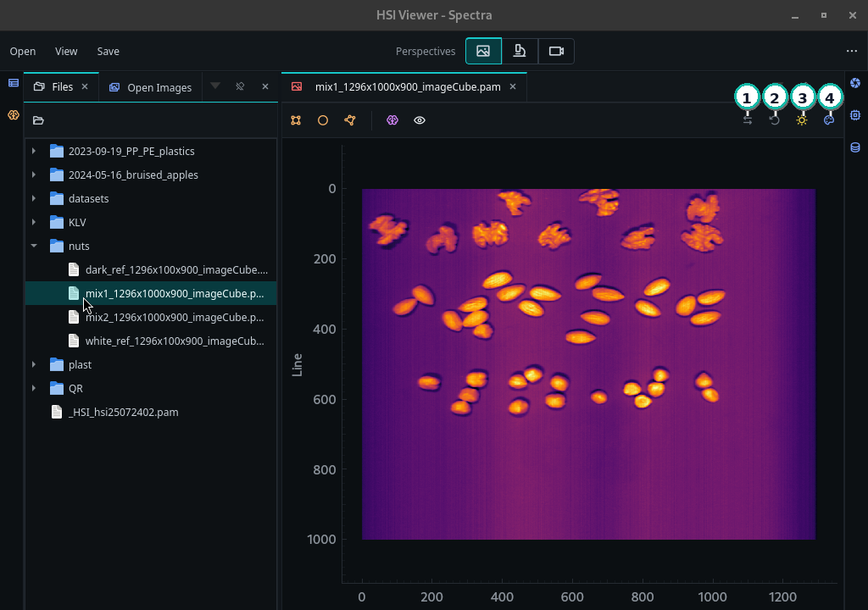Image resolution: width=868 pixels, height=610 pixels.
Task: Open the Save menu
Action: pos(108,52)
